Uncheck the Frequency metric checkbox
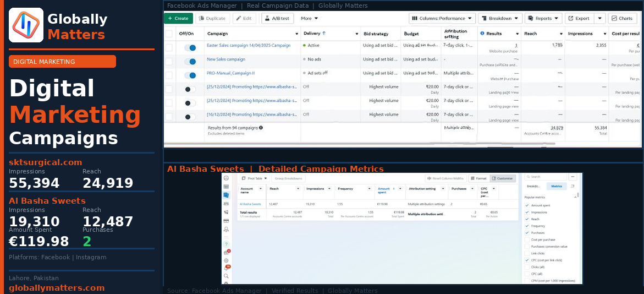 pyautogui.click(x=527, y=226)
